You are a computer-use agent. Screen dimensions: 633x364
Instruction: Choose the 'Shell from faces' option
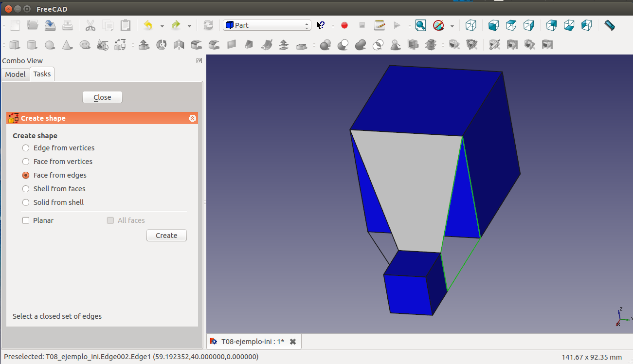[x=26, y=189]
